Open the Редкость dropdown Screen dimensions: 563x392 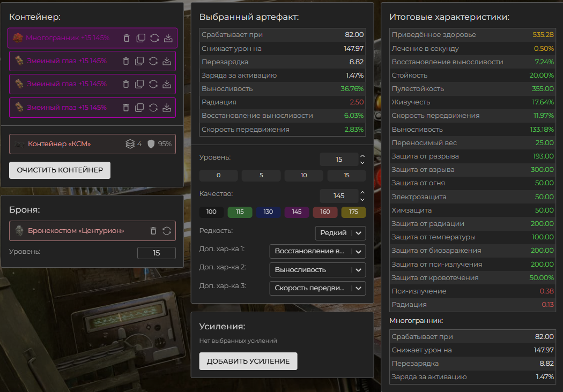click(x=340, y=233)
